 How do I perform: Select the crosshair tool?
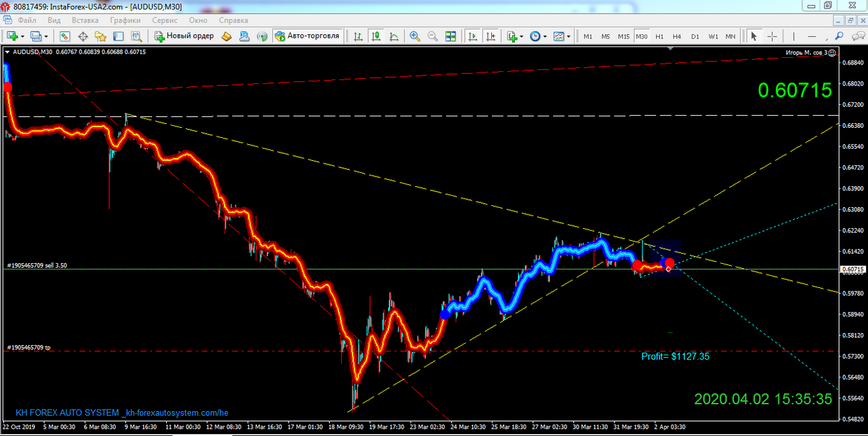pyautogui.click(x=772, y=36)
